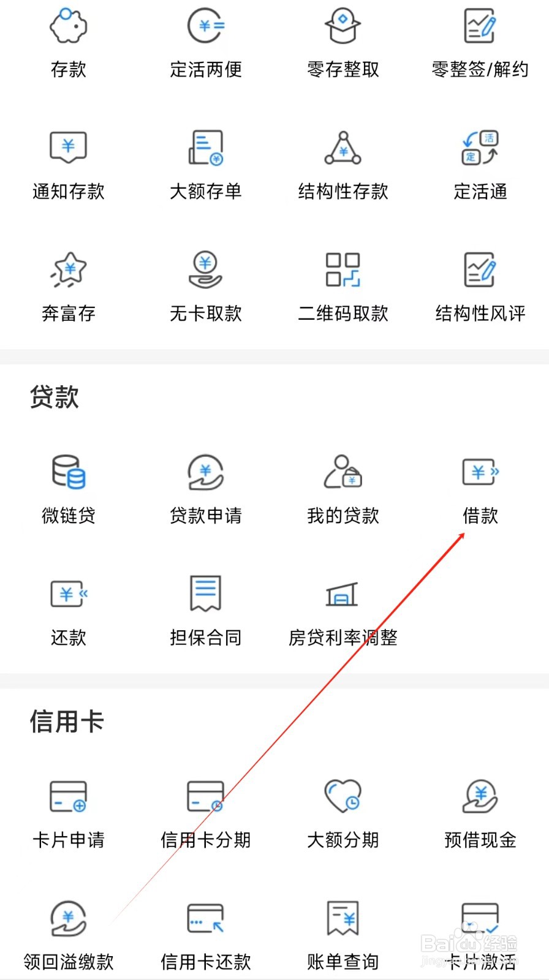Open 卡片申请 card application icon
The image size is (549, 980).
click(69, 796)
